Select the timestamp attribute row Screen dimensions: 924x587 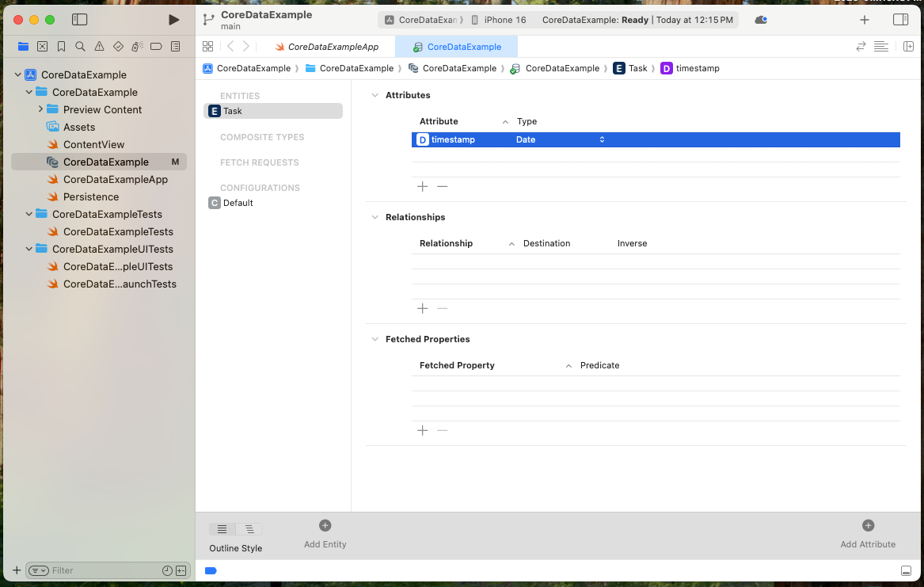click(656, 139)
